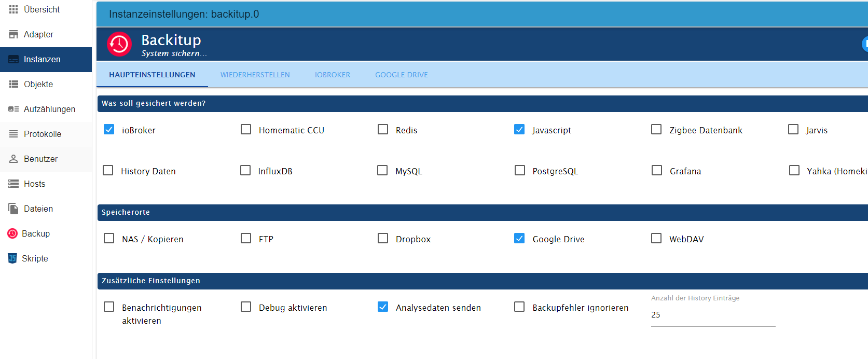This screenshot has height=359, width=868.
Task: Click the Hosts server icon
Action: coord(13,184)
